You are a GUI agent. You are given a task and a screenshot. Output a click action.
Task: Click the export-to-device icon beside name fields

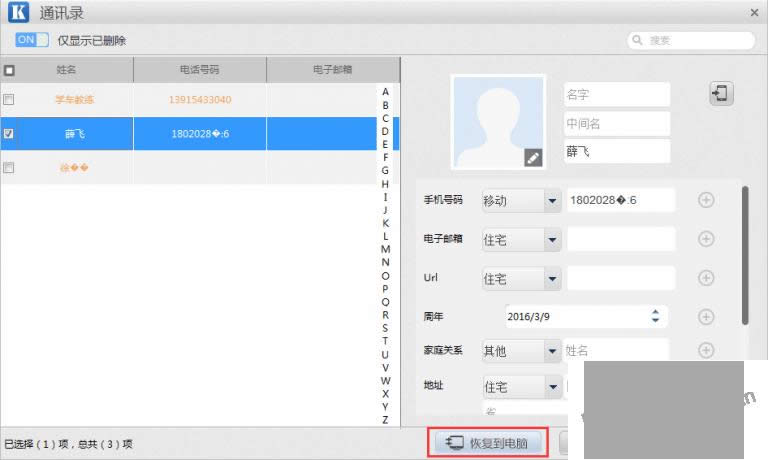tap(720, 94)
